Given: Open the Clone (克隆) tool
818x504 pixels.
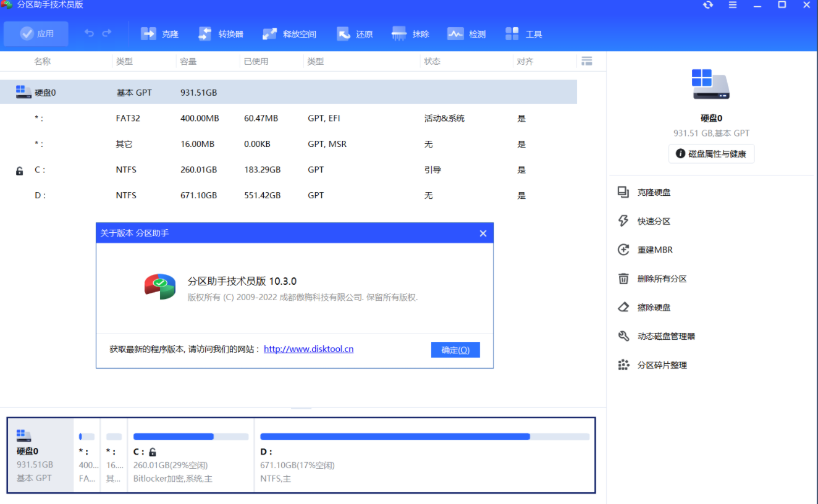Looking at the screenshot, I should tap(159, 34).
